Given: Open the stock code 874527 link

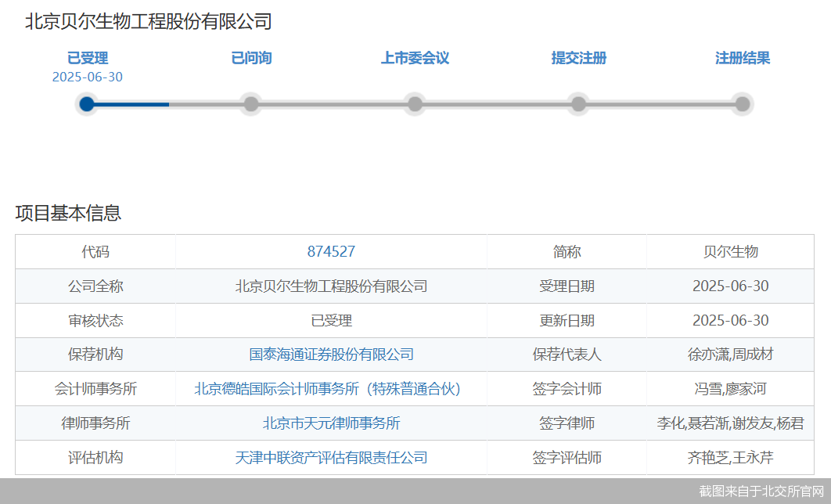Looking at the screenshot, I should (331, 252).
